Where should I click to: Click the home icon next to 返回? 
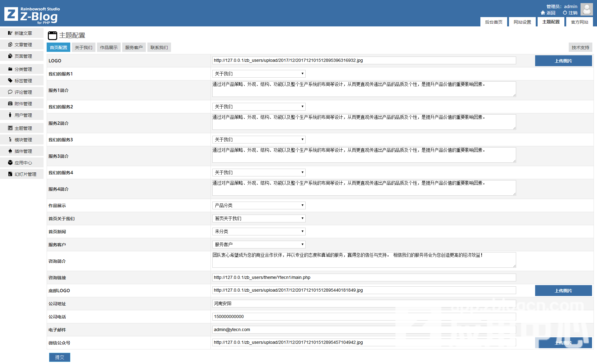click(543, 13)
